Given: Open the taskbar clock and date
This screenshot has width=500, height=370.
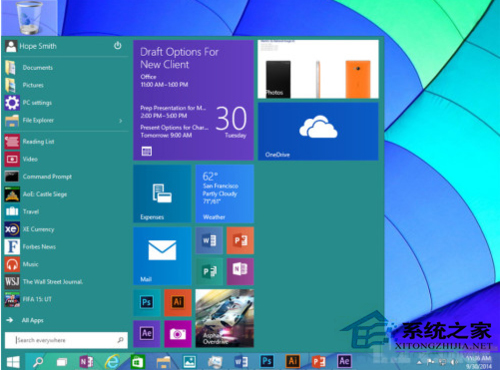Looking at the screenshot, I should click(478, 362).
